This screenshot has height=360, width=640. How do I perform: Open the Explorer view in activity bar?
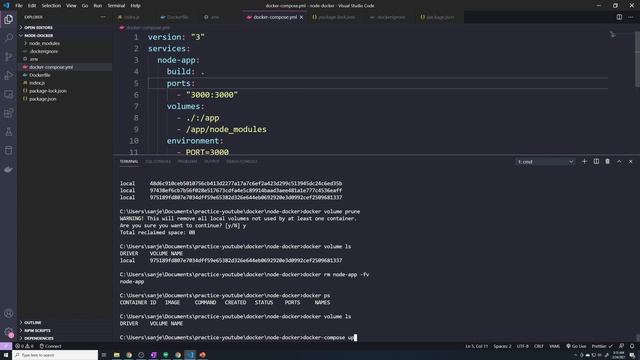point(9,19)
